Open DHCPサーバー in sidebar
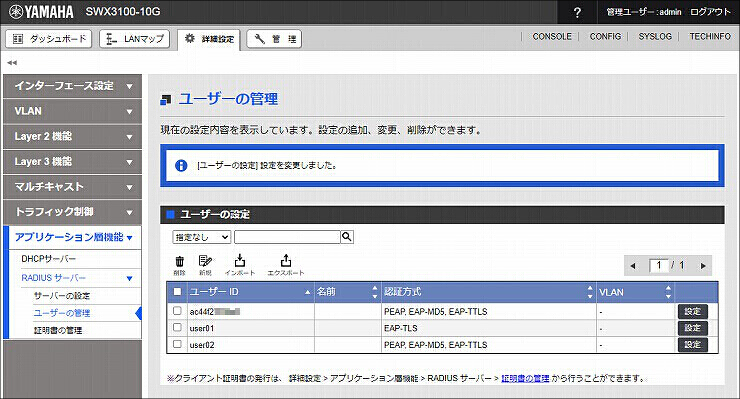The image size is (740, 399). tap(49, 259)
